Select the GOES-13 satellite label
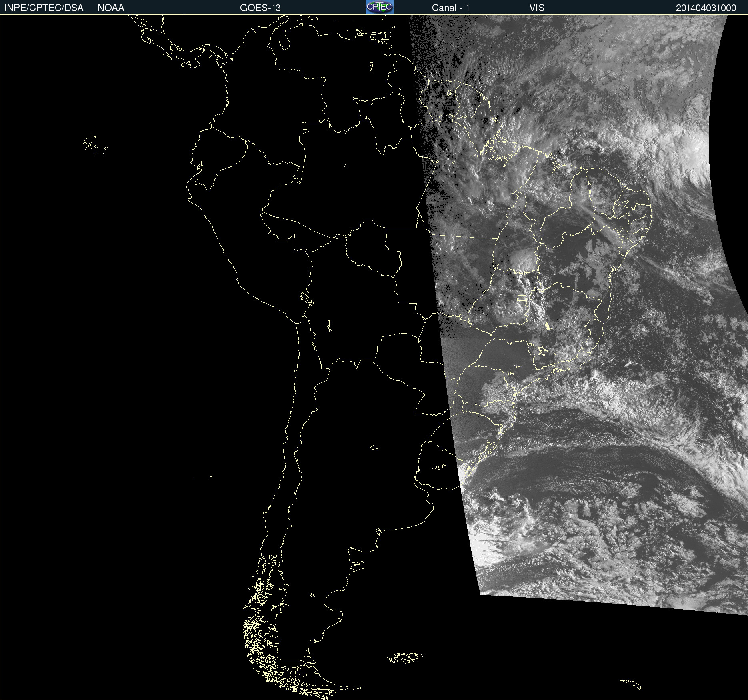The width and height of the screenshot is (748, 700). pyautogui.click(x=260, y=8)
